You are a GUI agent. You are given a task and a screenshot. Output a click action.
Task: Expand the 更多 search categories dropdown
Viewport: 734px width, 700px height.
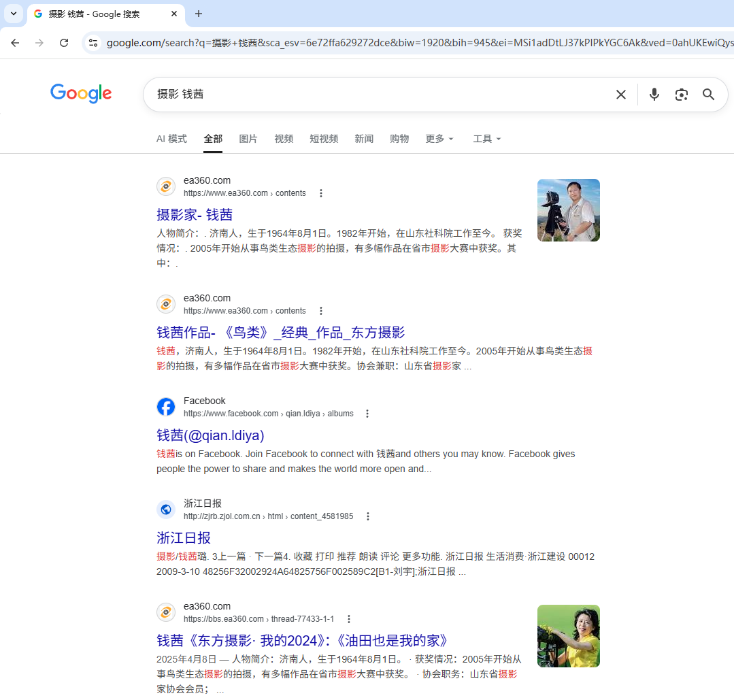[x=439, y=139]
